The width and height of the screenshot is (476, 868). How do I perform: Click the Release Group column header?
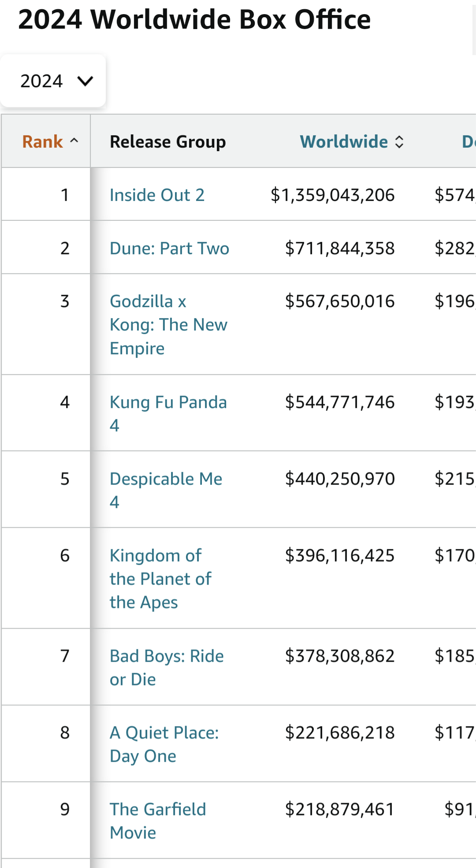click(167, 142)
